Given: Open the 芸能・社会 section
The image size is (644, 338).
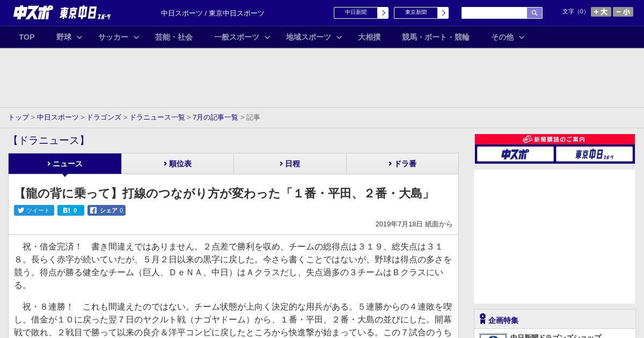Looking at the screenshot, I should tap(174, 37).
